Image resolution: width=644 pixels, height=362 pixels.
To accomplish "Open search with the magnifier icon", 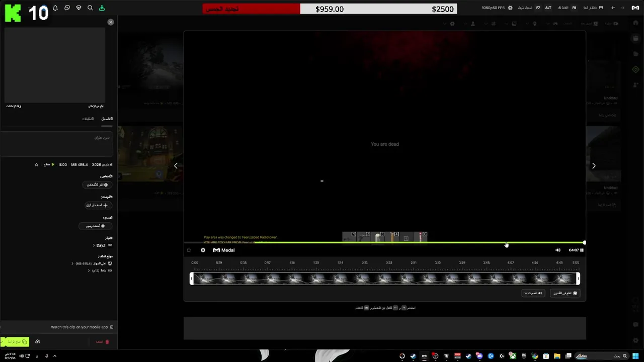I will (x=90, y=8).
